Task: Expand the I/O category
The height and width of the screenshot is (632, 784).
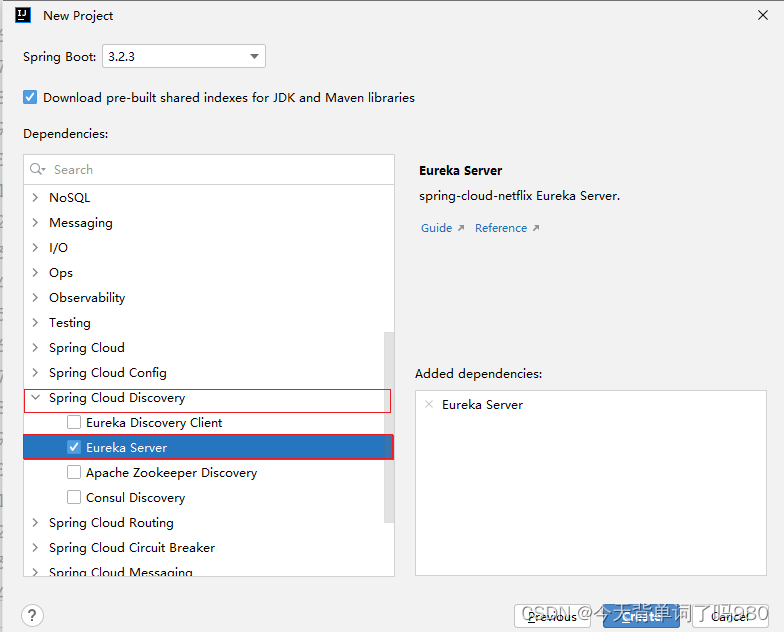Action: (35, 248)
